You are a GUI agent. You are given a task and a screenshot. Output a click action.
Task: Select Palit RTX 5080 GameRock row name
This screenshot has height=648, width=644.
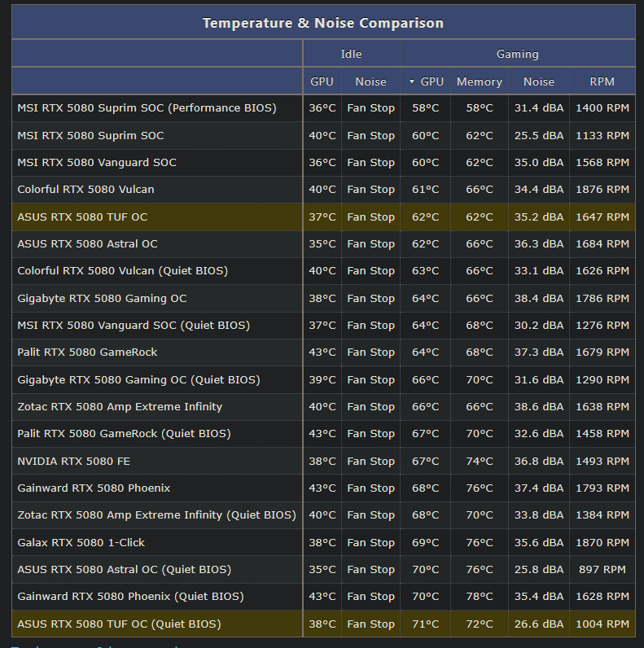click(x=87, y=352)
